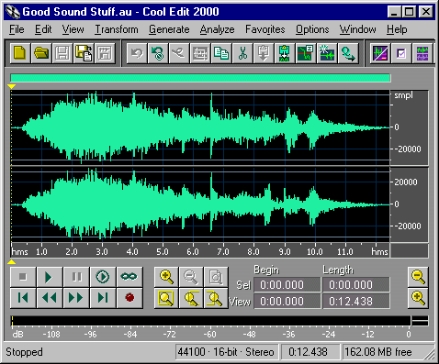Image resolution: width=439 pixels, height=364 pixels.
Task: Click the grayed toolbar icon left of Copy
Action: pyautogui.click(x=200, y=53)
